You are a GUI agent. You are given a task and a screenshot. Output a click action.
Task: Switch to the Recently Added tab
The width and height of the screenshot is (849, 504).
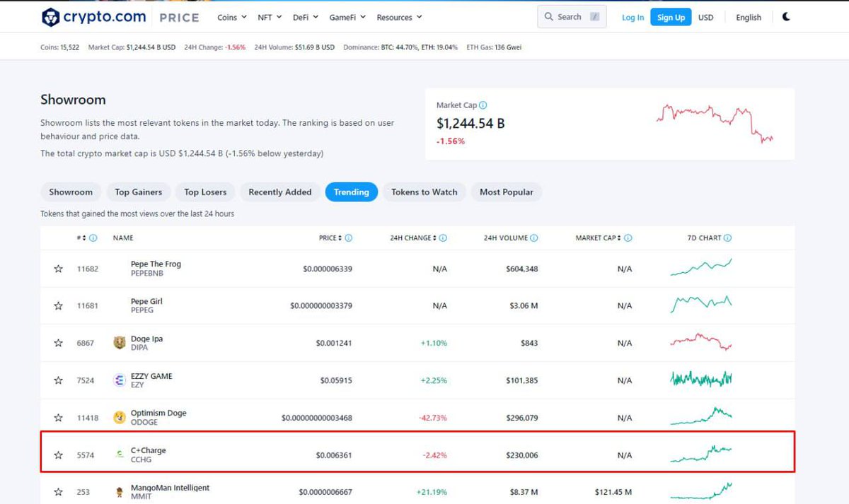point(280,192)
